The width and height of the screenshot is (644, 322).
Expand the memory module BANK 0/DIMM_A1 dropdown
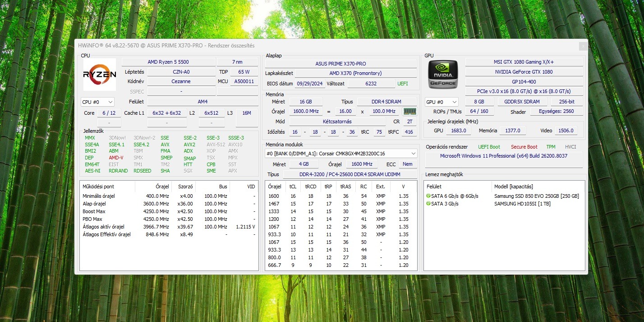tap(341, 154)
